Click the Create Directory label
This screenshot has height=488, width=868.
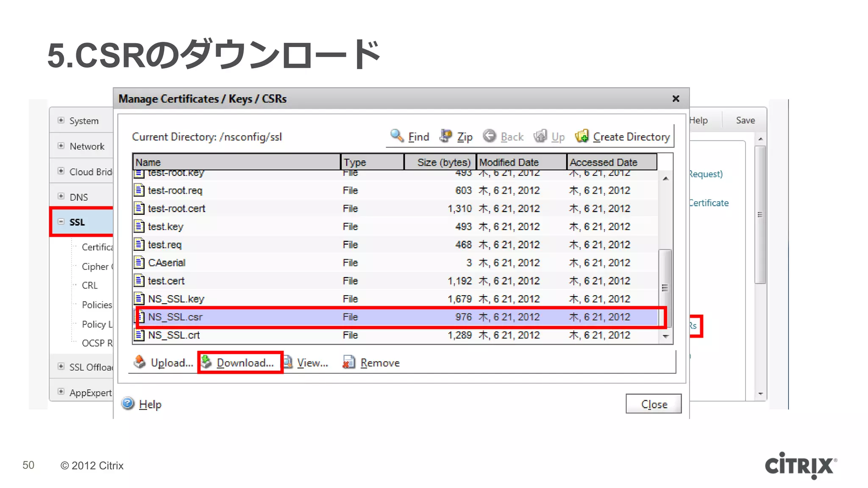point(632,137)
